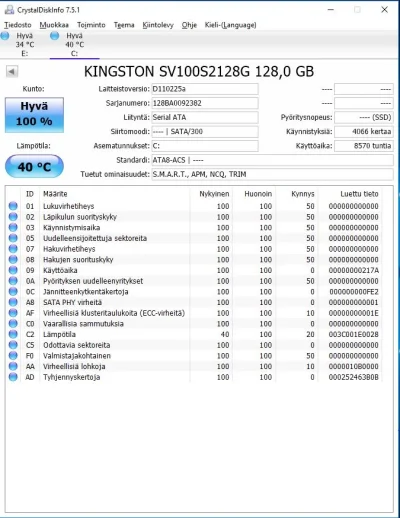The image size is (400, 518).
Task: Click status icon for Läpikulun suorityskyky row
Action: coord(13,217)
